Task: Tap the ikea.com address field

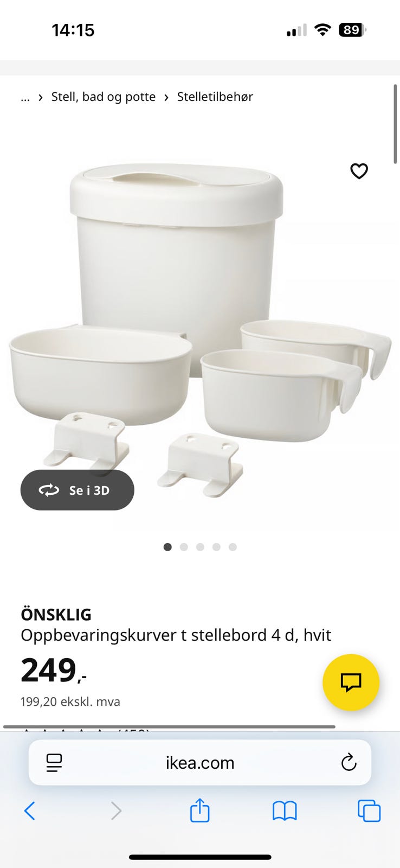Action: (x=200, y=762)
